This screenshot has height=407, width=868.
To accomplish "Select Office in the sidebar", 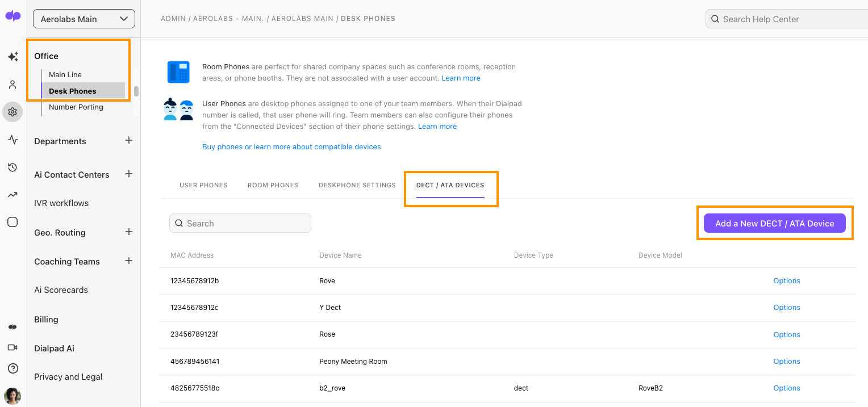I will click(46, 56).
